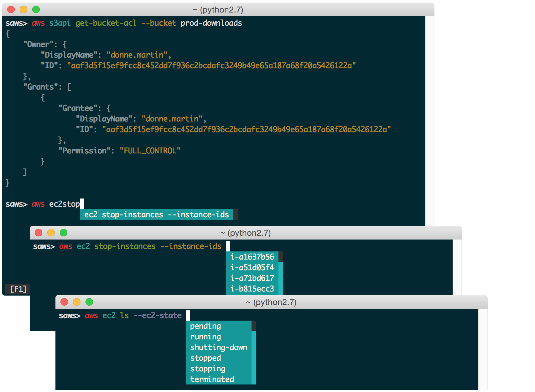
Task: Click the title '~ (python2.7)' of top window
Action: pos(218,10)
